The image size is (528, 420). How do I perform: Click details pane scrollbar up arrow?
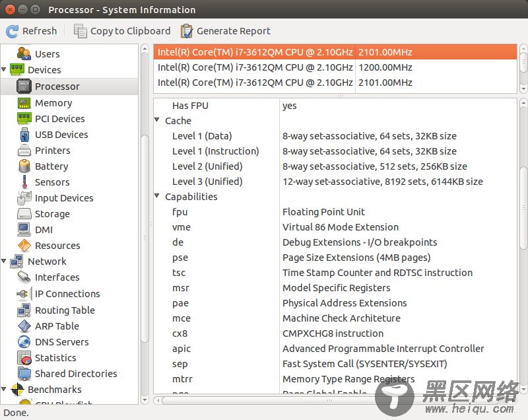523,102
